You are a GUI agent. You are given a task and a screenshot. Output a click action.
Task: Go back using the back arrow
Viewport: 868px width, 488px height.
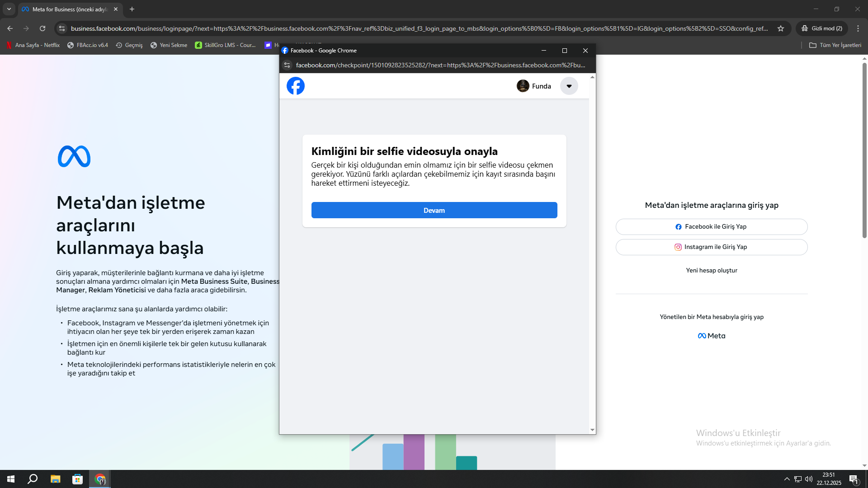click(10, 28)
